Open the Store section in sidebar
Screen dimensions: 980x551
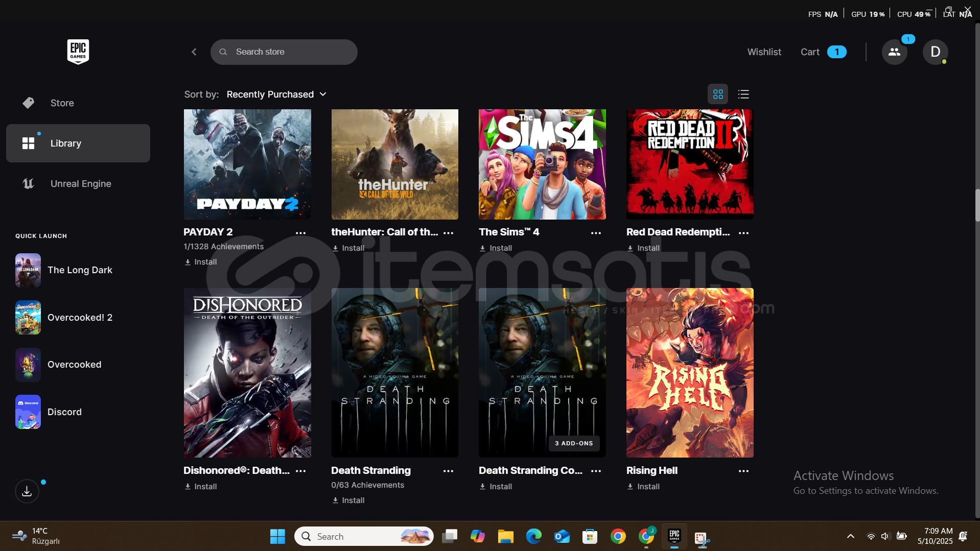(x=78, y=103)
